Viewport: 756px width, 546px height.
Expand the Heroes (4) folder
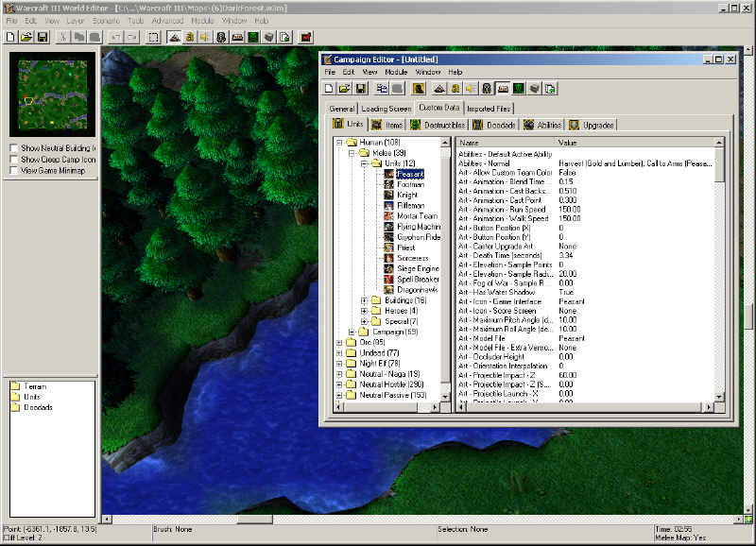point(365,311)
